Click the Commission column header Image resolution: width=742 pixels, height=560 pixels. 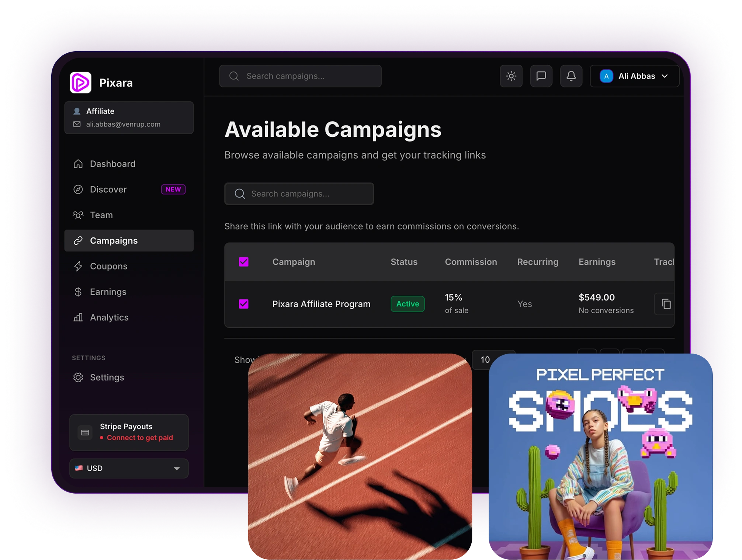pyautogui.click(x=471, y=262)
